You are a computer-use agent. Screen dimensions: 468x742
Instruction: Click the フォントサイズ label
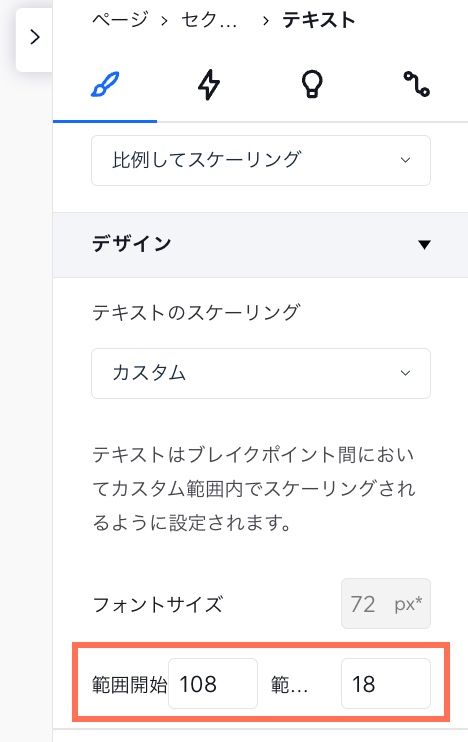[157, 605]
